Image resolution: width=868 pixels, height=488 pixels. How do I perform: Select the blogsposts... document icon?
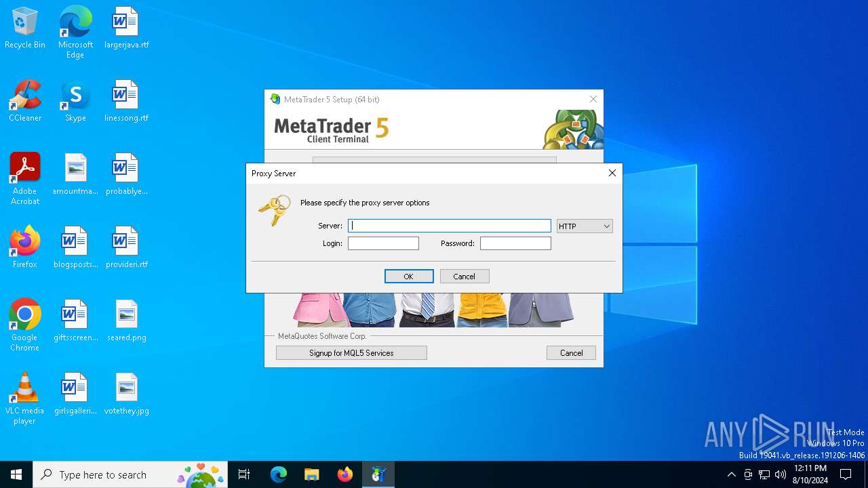pyautogui.click(x=75, y=248)
